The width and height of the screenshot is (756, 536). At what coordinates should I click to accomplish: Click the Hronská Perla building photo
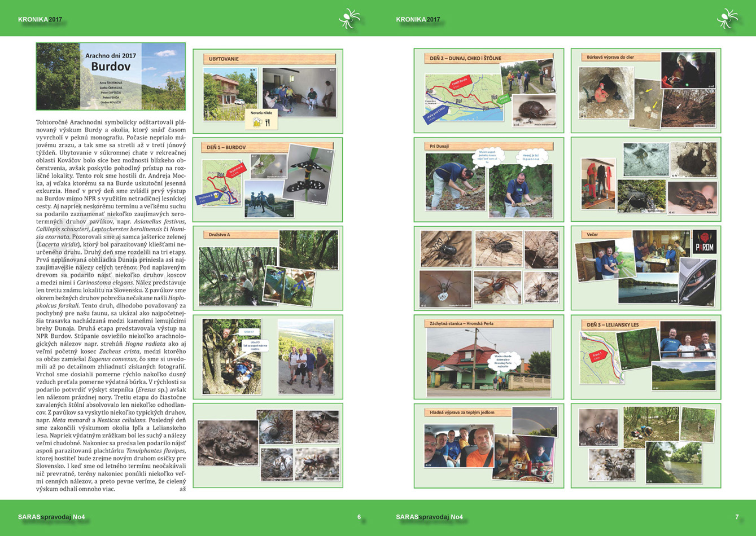(488, 362)
